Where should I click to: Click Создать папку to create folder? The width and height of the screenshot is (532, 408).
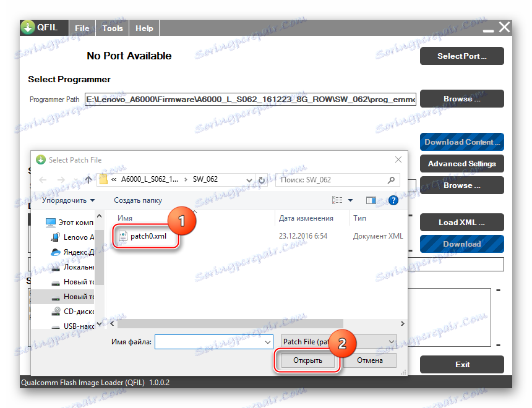point(138,200)
